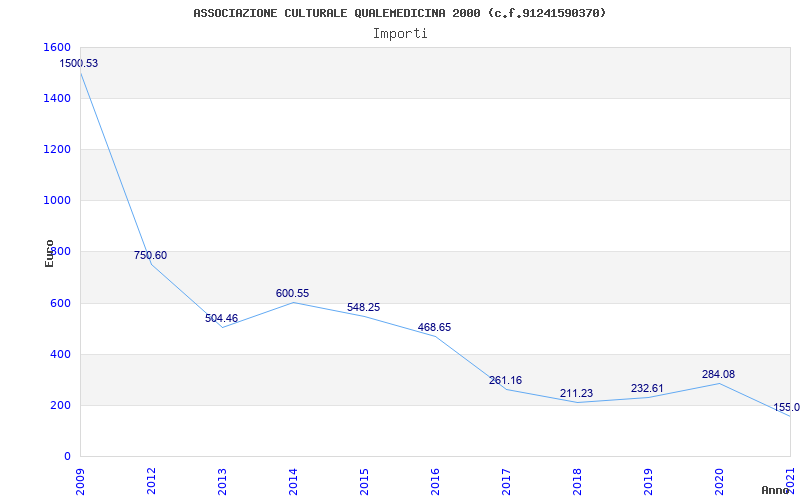Click the Euro axis label
Image resolution: width=800 pixels, height=500 pixels.
pos(49,253)
